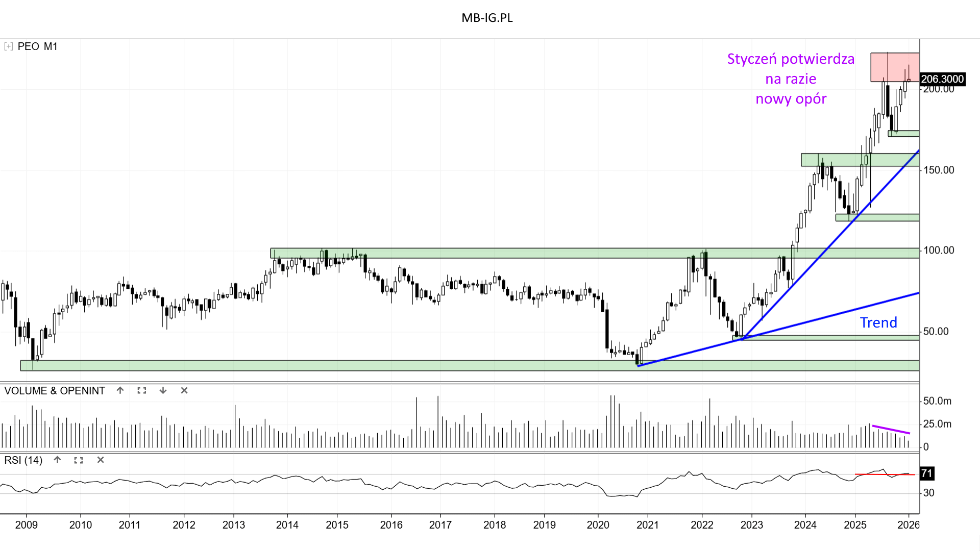Maximize the VOLUME & OPENINT pane
The image size is (980, 551).
point(142,390)
